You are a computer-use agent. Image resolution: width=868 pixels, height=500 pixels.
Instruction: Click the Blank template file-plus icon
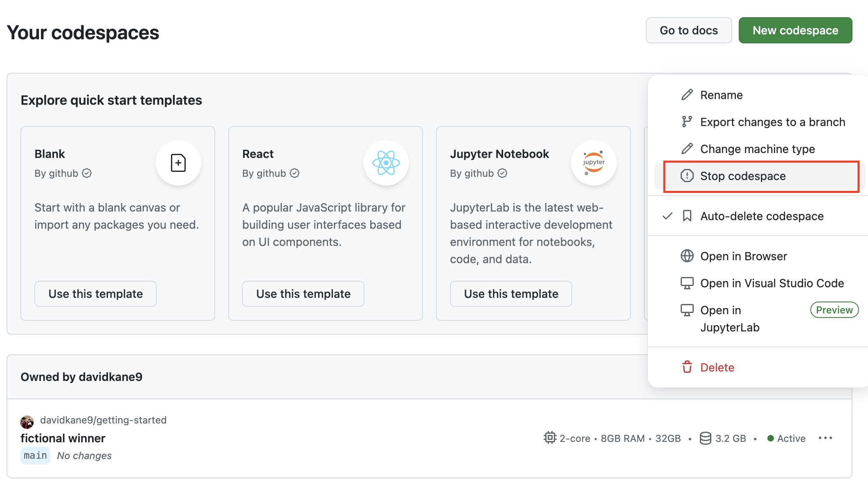tap(178, 163)
